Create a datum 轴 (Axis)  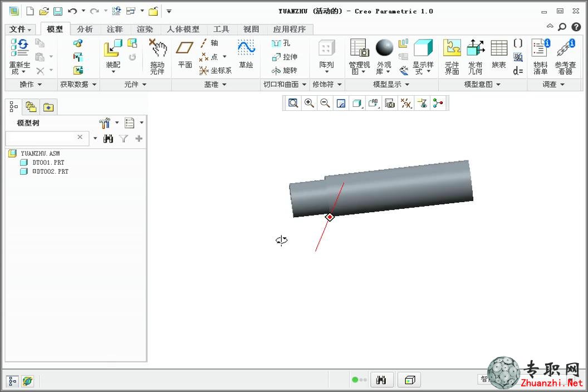209,43
